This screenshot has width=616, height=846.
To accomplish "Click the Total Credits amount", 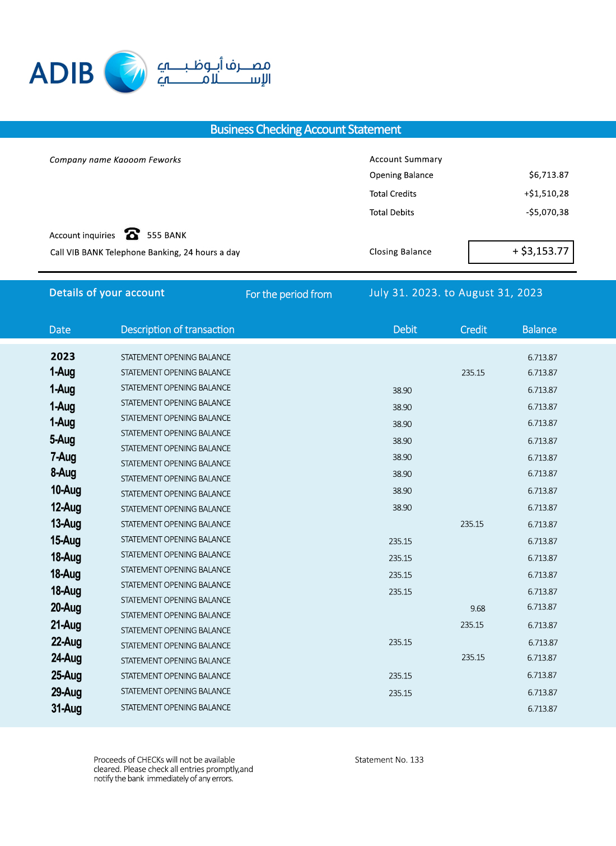I will (x=546, y=193).
